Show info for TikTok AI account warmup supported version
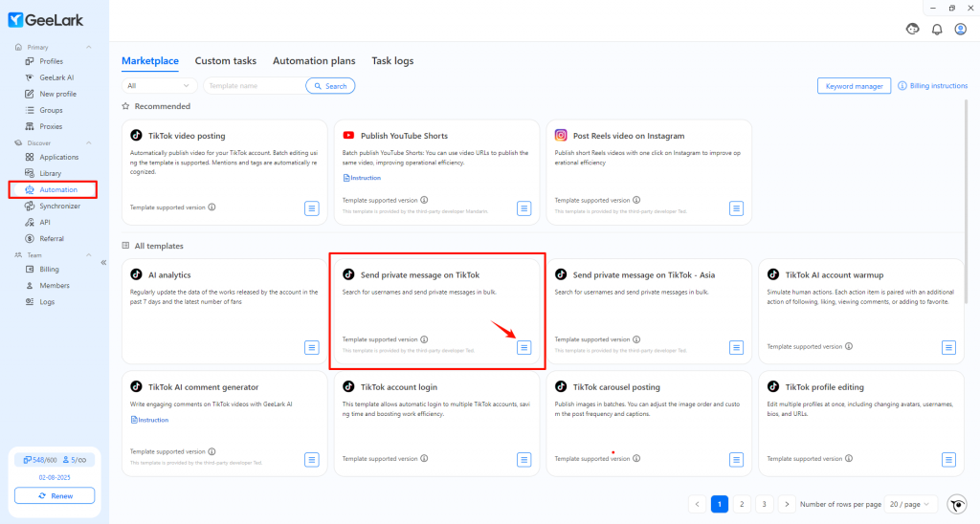Screen dimensions: 980x524 [x=849, y=347]
